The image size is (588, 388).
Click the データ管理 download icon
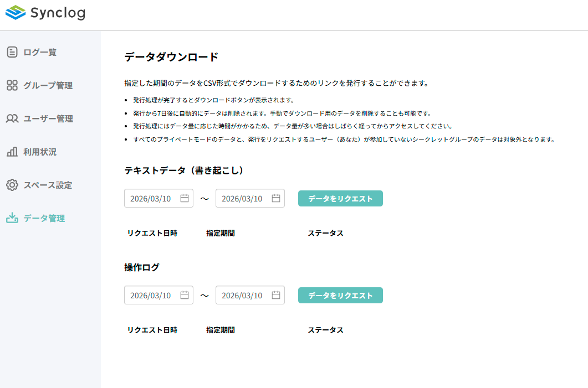[12, 218]
